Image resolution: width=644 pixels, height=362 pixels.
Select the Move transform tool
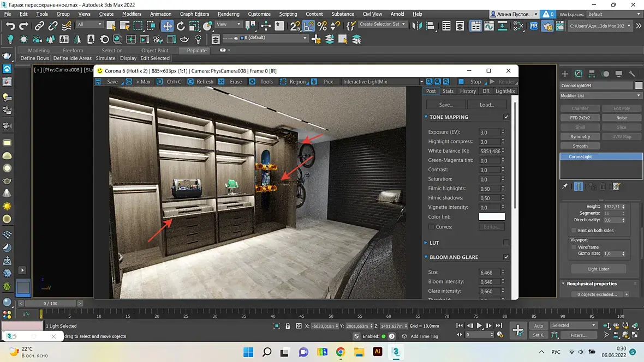[167, 26]
